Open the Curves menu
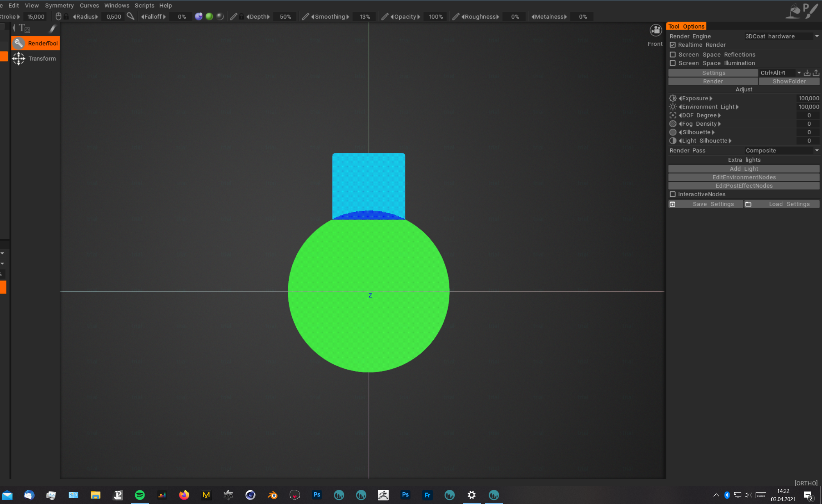822x504 pixels. (89, 5)
